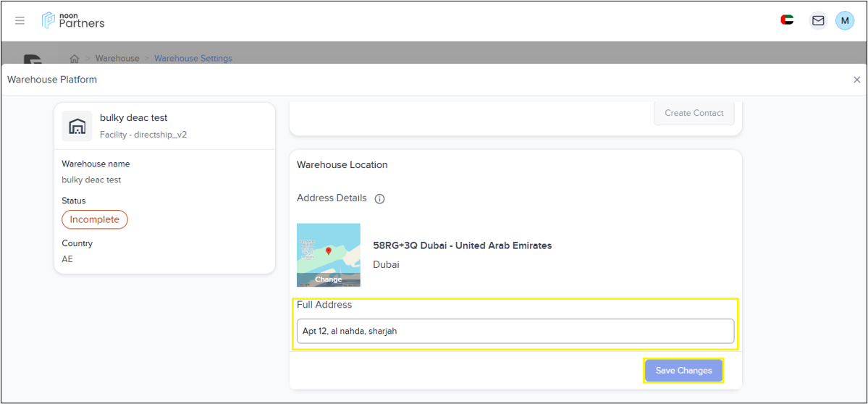
Task: Click the warehouse facility icon
Action: coord(77,126)
